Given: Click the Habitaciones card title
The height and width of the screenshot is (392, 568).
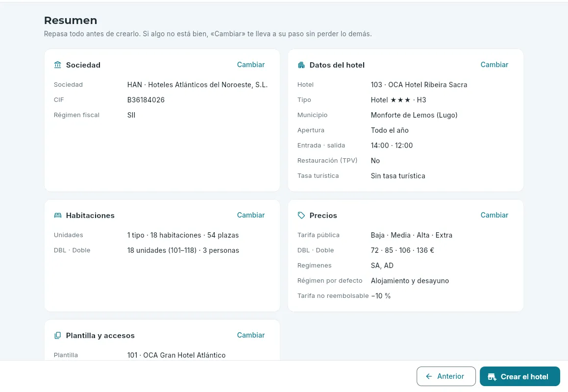Looking at the screenshot, I should click(90, 216).
